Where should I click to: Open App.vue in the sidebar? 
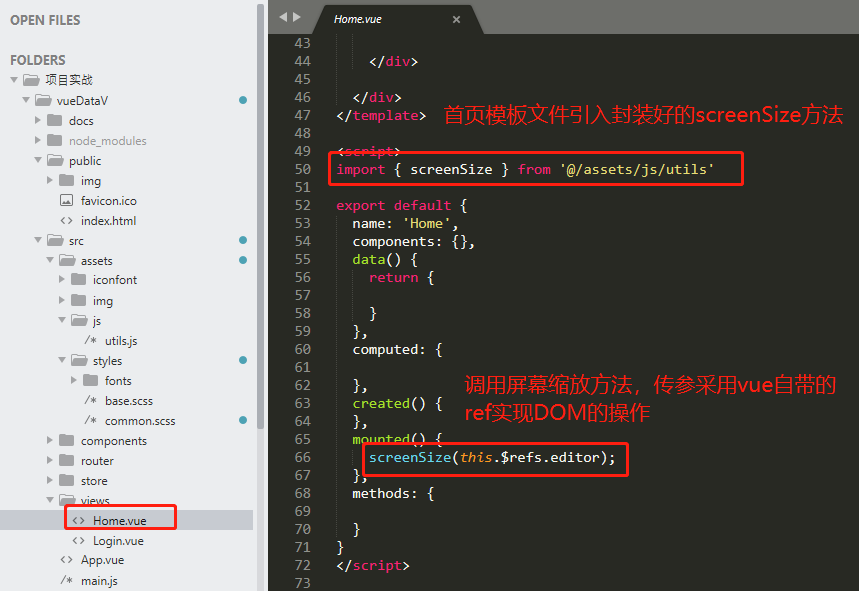click(102, 560)
